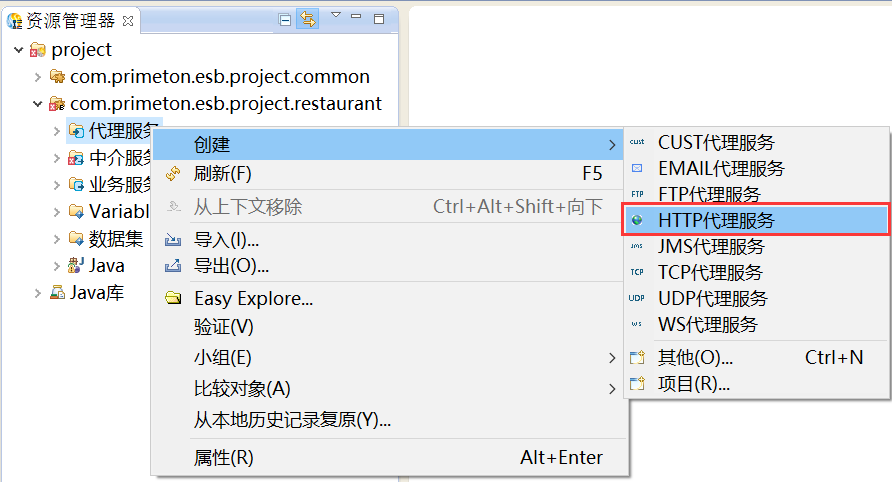Open 属性(R) properties entry

coord(389,458)
